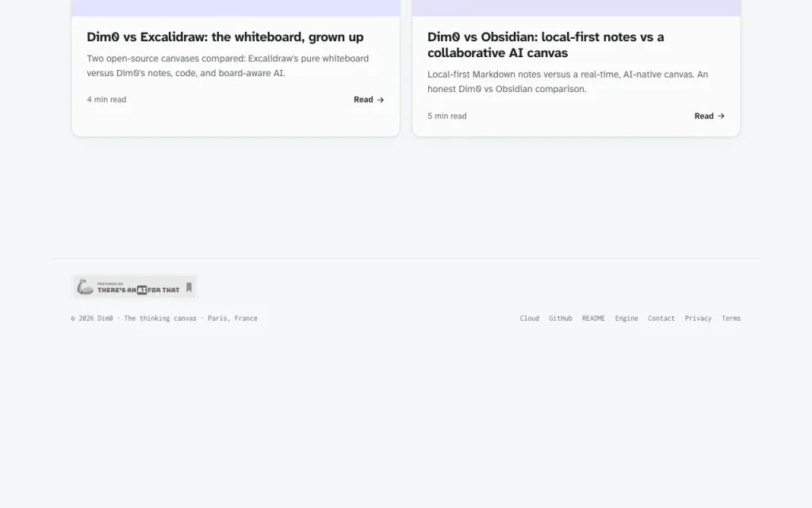Click the flexing arm logo on badge
The image size is (812, 508).
click(x=85, y=287)
